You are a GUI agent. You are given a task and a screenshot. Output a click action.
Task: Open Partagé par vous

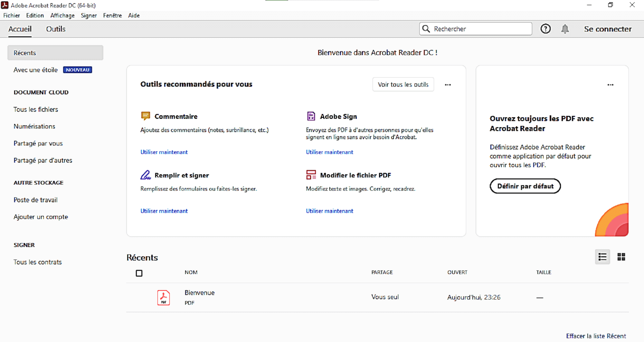pyautogui.click(x=38, y=144)
